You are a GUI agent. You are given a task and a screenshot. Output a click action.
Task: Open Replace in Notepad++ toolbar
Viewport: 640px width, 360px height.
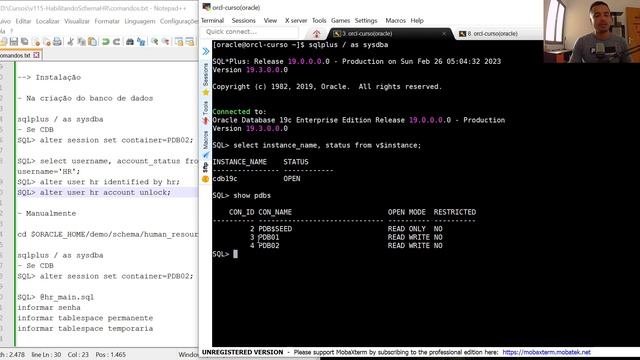(141, 42)
